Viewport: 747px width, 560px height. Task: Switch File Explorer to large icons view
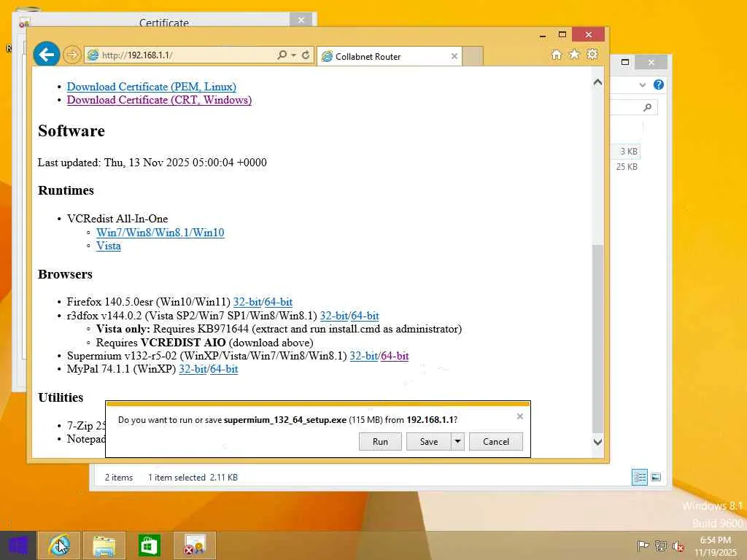pos(656,477)
